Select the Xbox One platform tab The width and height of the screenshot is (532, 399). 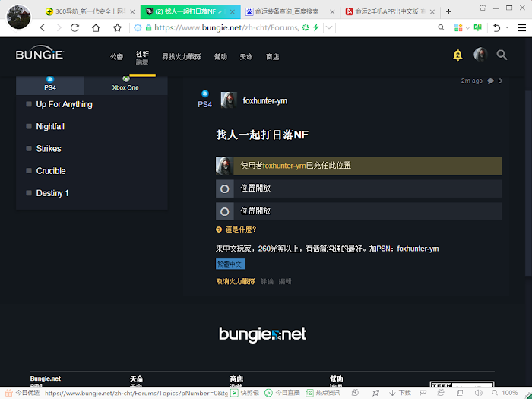click(125, 85)
